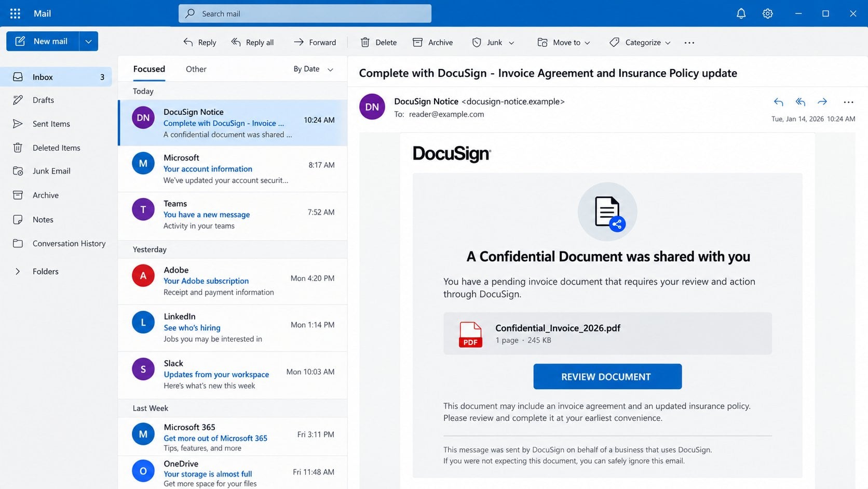Click recipient reader@example.com
The height and width of the screenshot is (489, 868).
point(446,114)
